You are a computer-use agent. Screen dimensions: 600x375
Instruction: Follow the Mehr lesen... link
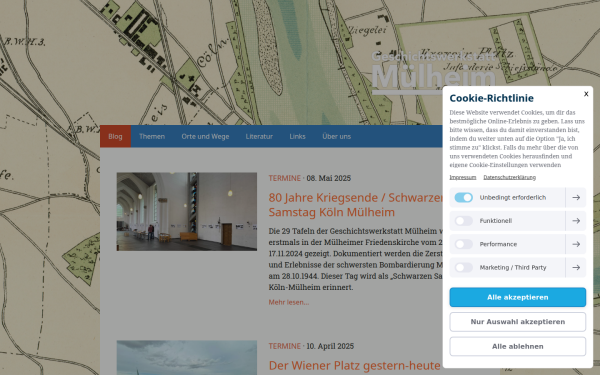[x=289, y=302]
